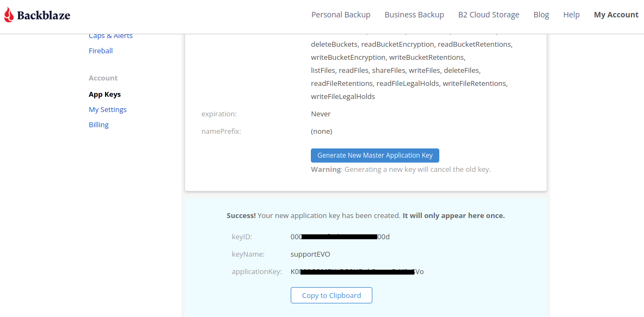This screenshot has width=644, height=317.
Task: Click the expiration label
Action: (219, 114)
